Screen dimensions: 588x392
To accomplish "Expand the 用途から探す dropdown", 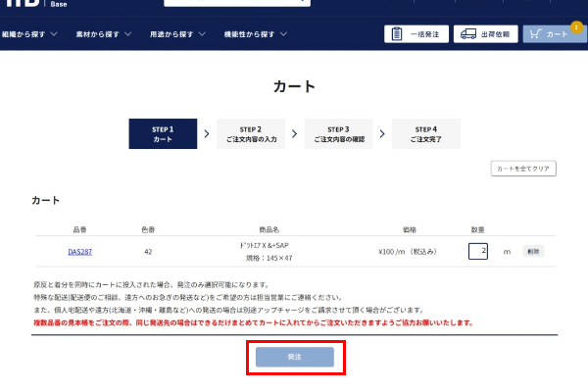I will [x=177, y=34].
